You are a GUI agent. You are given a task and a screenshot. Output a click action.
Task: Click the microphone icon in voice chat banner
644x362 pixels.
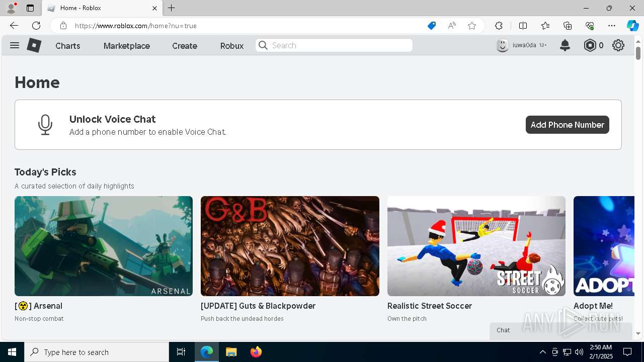[x=45, y=125]
